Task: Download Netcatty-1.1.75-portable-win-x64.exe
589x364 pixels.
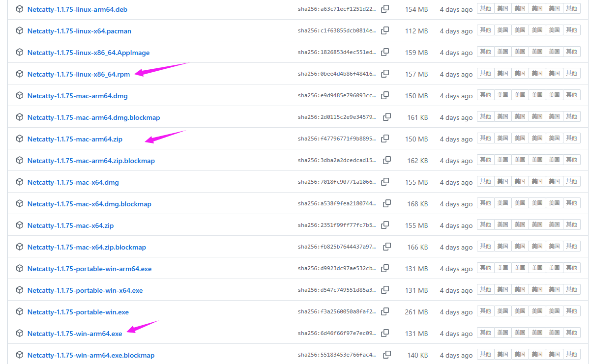Action: pos(85,290)
